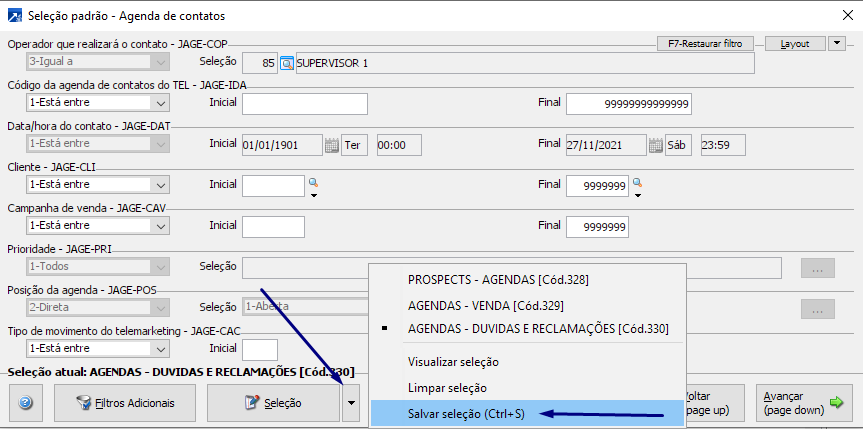Open JAGE-DAT '1-Está entre' date combo
Image resolution: width=863 pixels, height=429 pixels.
click(x=98, y=143)
